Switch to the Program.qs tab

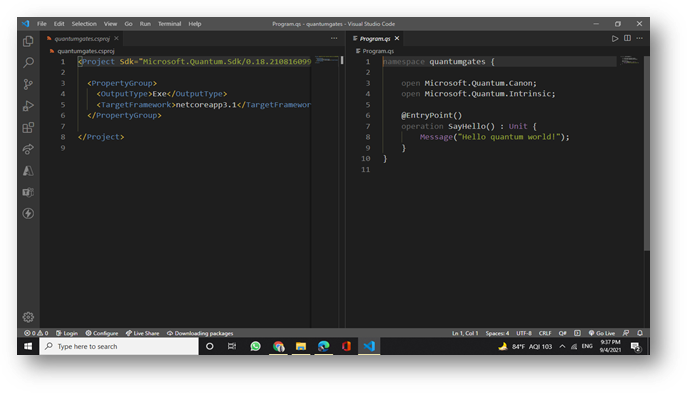coord(375,39)
